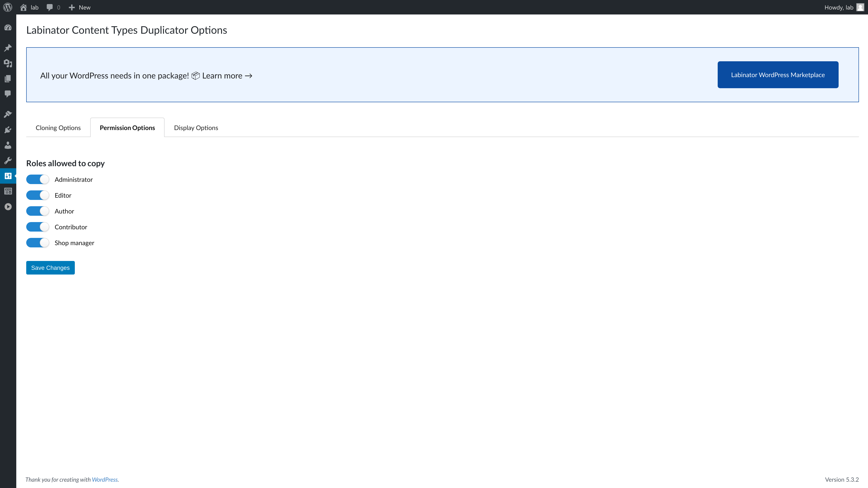The image size is (868, 488).
Task: Switch to the Display Options tab
Action: [x=196, y=128]
